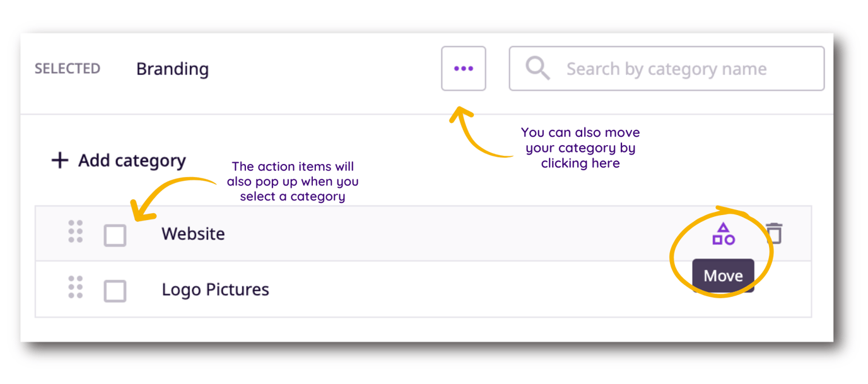Click the Move shapes icon for Website
868x384 pixels.
pos(723,234)
